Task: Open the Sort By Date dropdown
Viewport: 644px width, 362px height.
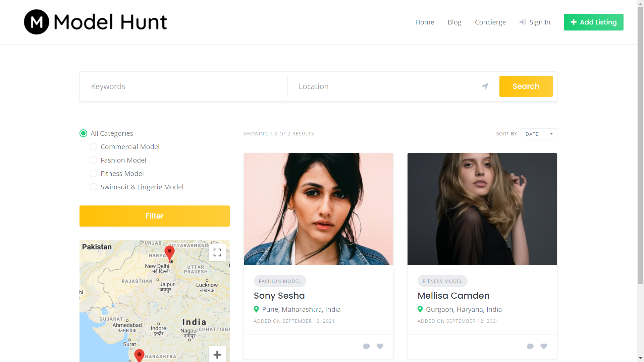Action: (539, 134)
